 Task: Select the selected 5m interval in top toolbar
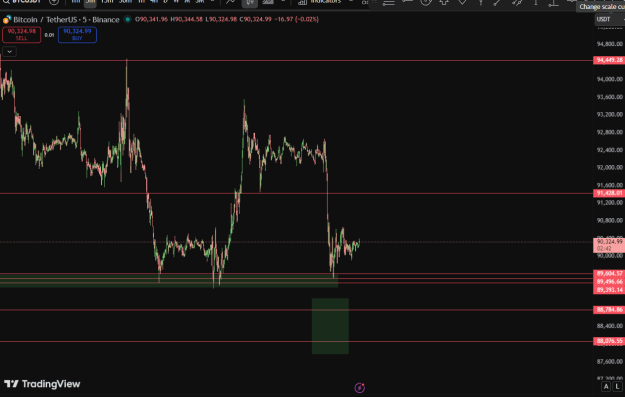pos(90,2)
